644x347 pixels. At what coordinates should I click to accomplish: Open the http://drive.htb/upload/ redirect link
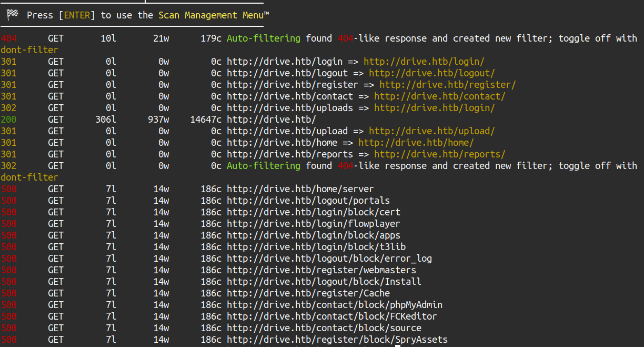[x=431, y=131]
